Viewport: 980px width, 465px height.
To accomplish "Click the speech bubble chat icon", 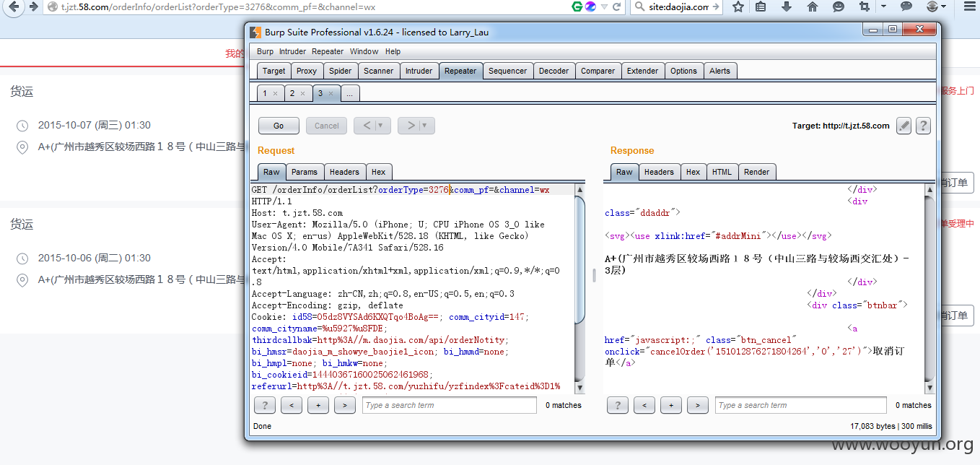I will (906, 7).
